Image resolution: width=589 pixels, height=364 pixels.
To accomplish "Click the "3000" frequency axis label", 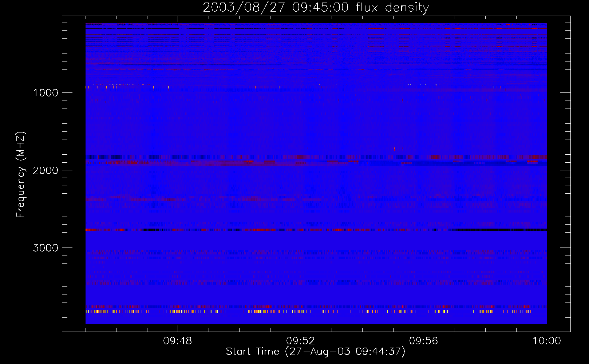I will click(46, 248).
